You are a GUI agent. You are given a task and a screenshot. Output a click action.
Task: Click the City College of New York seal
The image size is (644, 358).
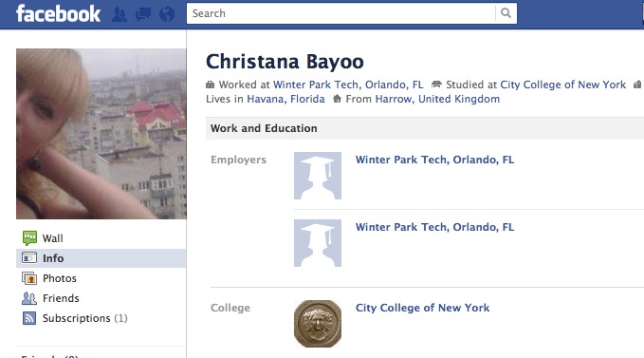pyautogui.click(x=318, y=324)
